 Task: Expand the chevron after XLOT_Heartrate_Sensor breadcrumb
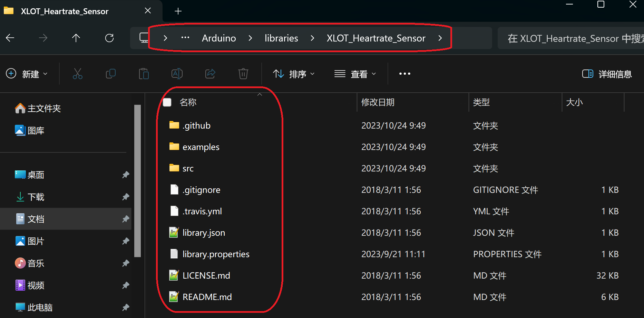(440, 38)
